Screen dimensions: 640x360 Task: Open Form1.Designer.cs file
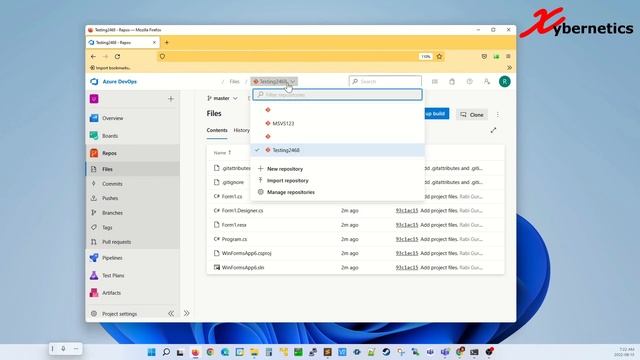tap(242, 211)
